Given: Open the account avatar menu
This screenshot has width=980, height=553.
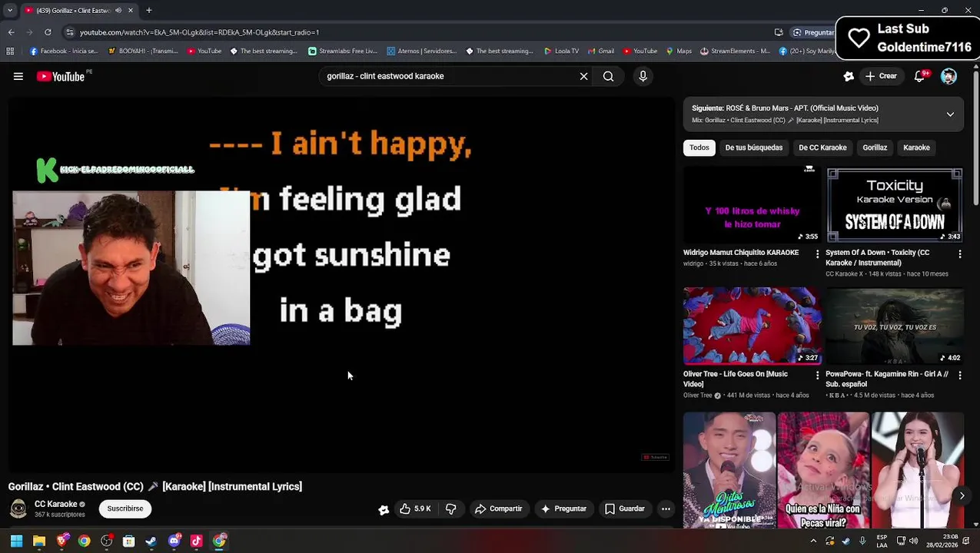Looking at the screenshot, I should coord(948,76).
